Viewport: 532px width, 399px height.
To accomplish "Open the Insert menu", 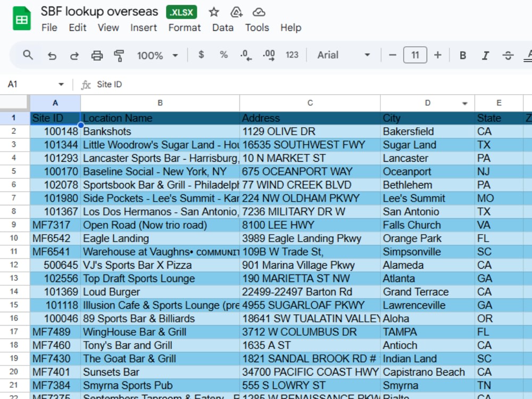I will point(144,28).
